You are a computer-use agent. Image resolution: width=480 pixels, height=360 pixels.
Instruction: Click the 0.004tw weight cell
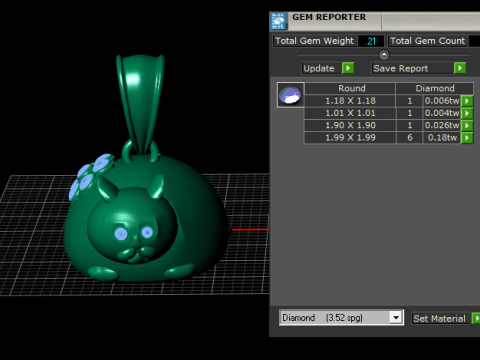coord(442,113)
